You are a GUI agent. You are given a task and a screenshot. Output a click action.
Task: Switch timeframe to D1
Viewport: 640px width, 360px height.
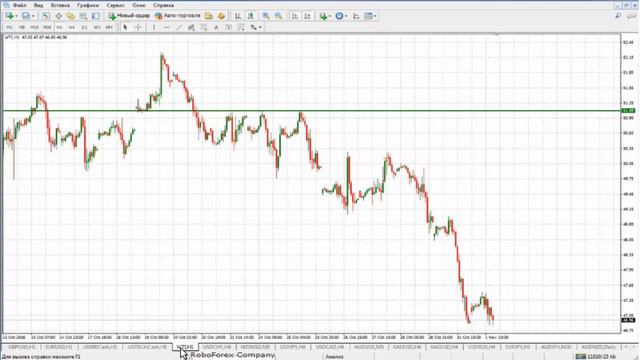(84, 27)
